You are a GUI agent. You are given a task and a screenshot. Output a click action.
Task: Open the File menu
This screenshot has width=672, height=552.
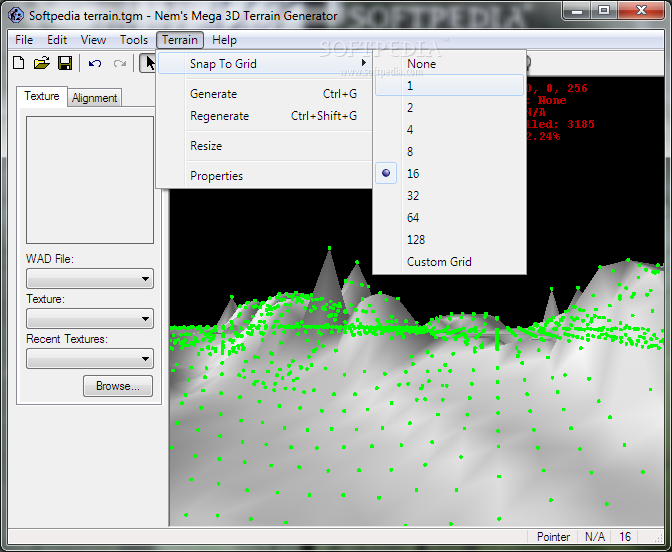[24, 40]
